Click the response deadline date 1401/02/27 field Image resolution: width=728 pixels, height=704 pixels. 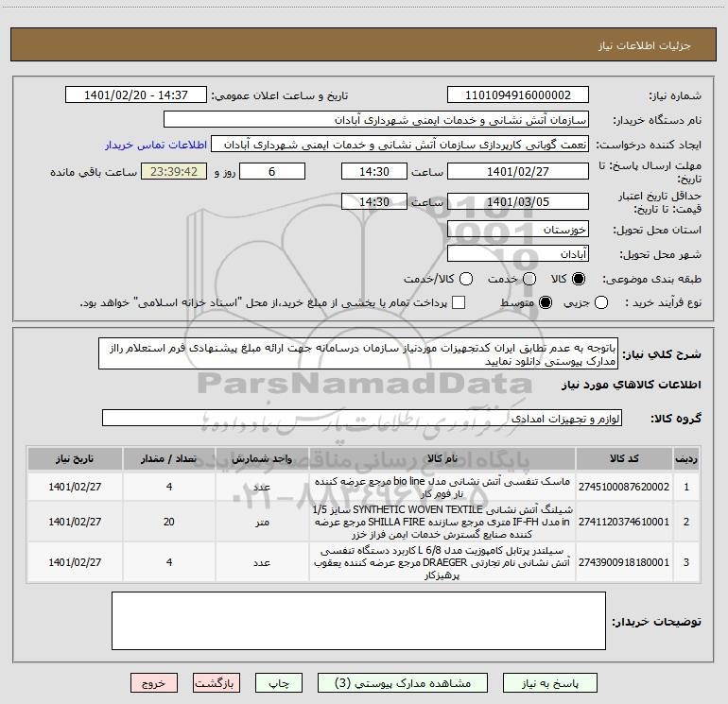click(x=518, y=172)
